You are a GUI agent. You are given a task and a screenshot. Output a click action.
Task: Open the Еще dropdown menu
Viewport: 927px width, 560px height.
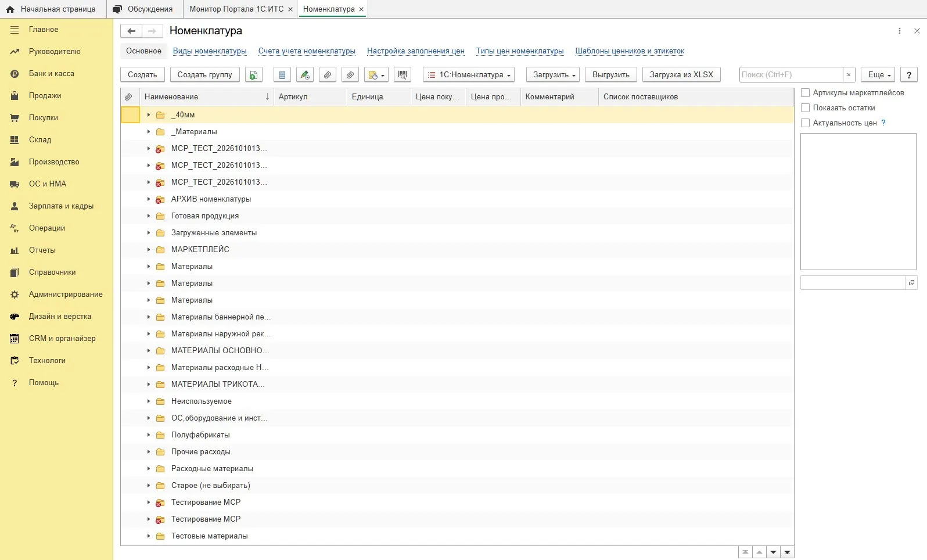pos(878,75)
